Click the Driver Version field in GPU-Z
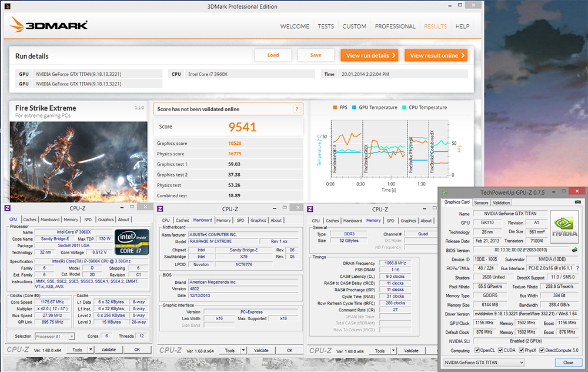Image resolution: width=588 pixels, height=372 pixels. point(526,314)
